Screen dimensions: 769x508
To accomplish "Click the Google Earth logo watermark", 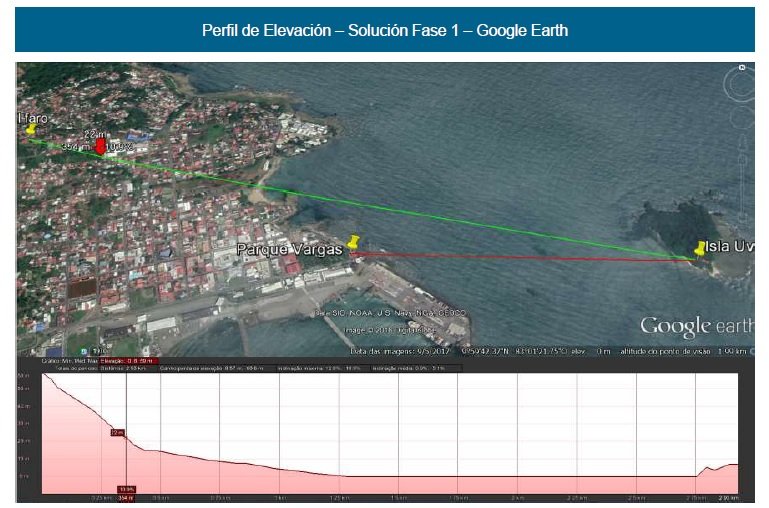I will pyautogui.click(x=690, y=326).
